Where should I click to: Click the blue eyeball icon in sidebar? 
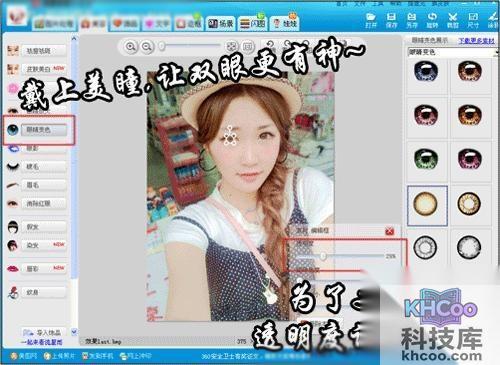point(13,130)
